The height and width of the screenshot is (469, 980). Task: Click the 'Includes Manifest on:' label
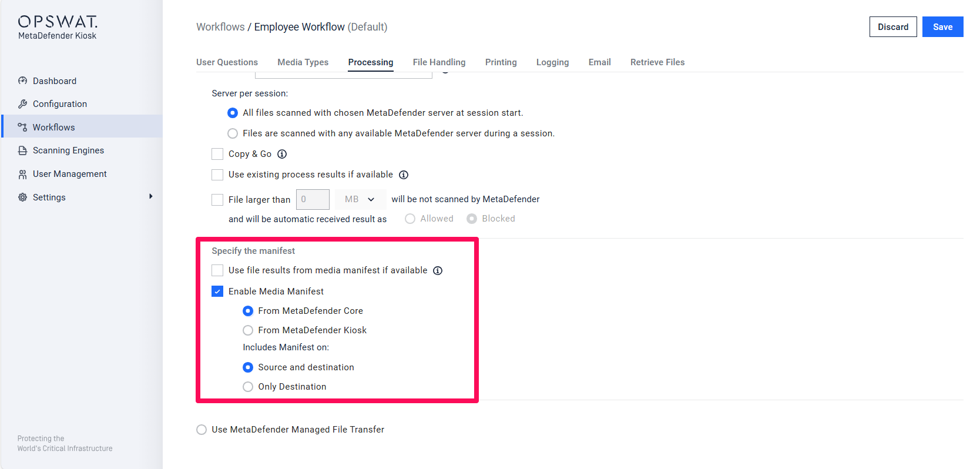tap(286, 347)
